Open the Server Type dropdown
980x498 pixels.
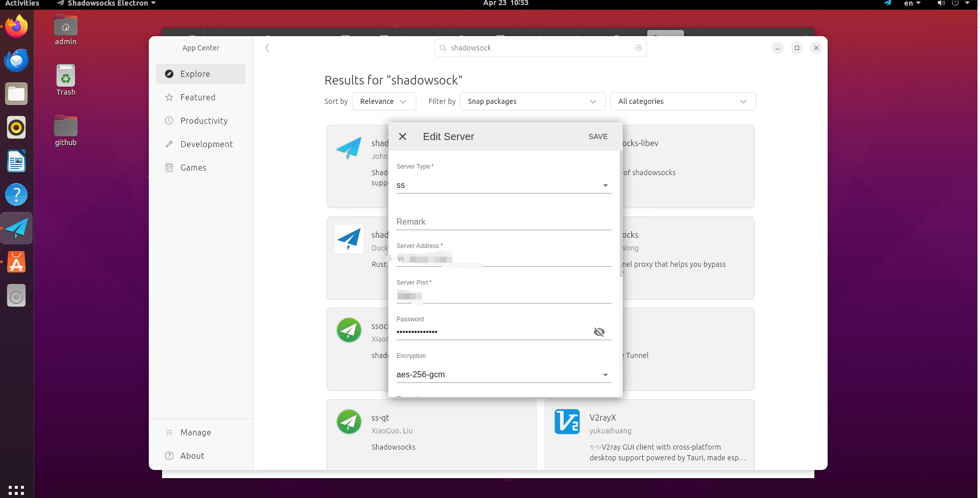pyautogui.click(x=604, y=185)
